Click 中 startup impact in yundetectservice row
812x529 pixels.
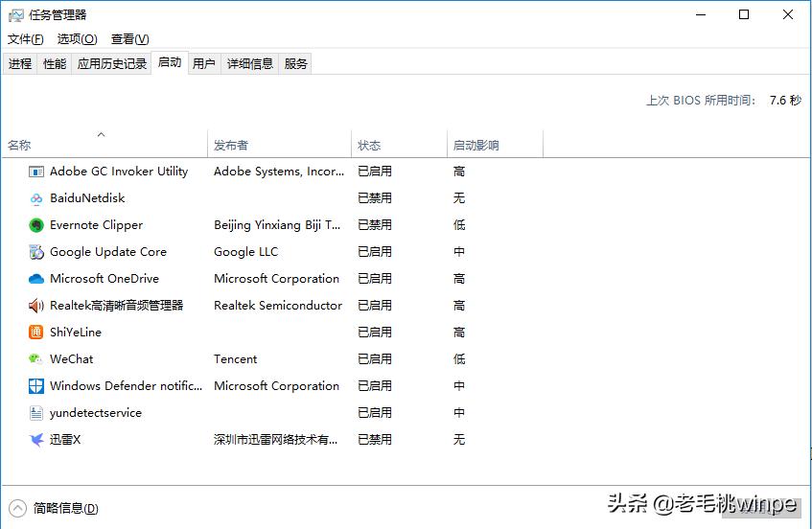[459, 413]
